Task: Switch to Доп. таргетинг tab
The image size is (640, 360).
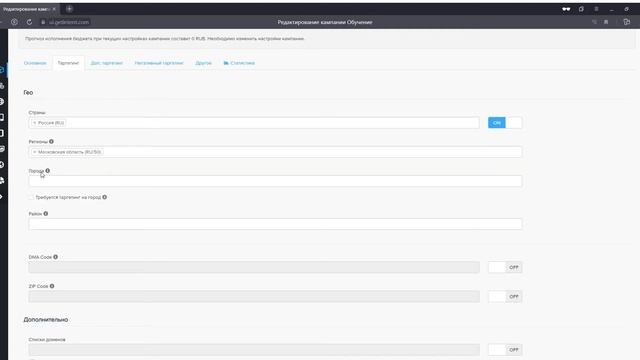Action: (x=107, y=63)
